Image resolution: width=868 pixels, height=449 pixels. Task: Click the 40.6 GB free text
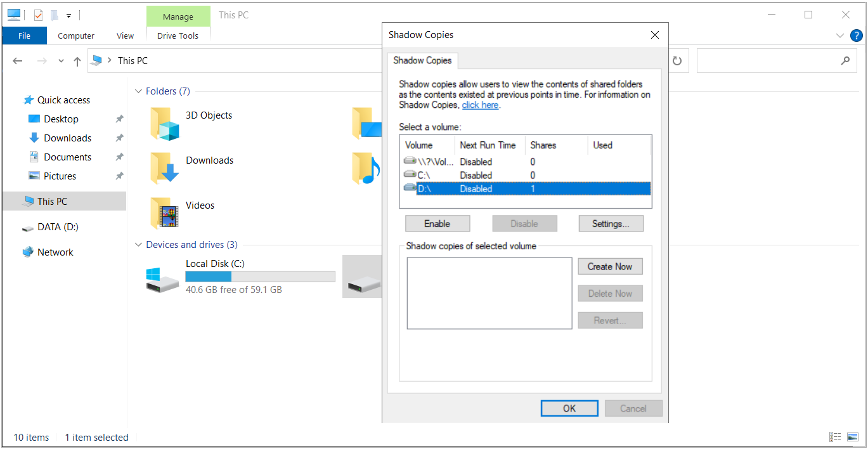point(234,290)
